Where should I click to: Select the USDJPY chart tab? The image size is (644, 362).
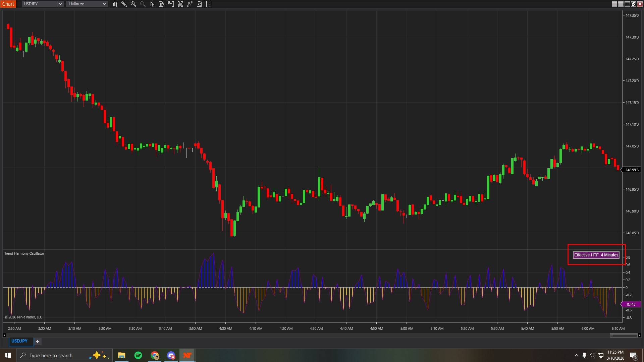click(x=19, y=341)
